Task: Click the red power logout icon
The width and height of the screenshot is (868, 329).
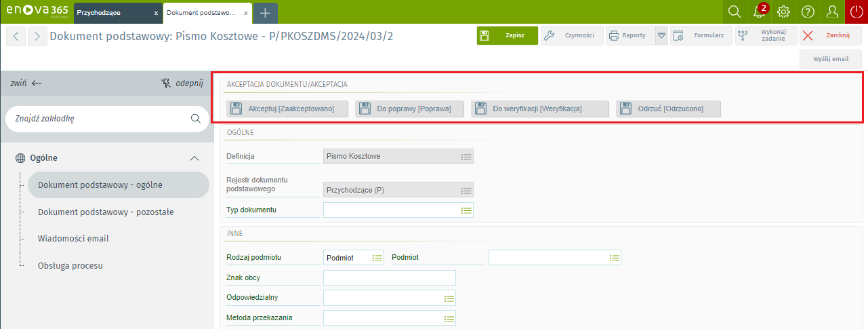Action: pos(856,12)
